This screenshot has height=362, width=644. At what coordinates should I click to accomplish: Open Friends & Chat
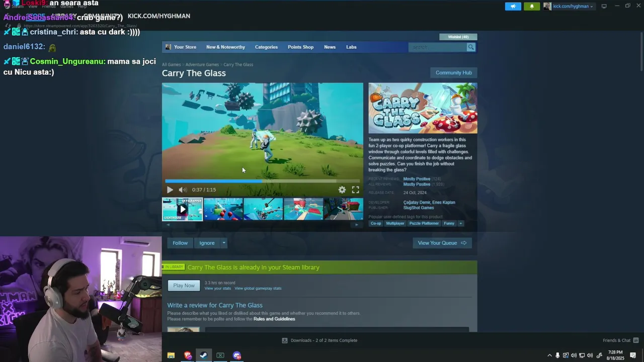point(620,340)
